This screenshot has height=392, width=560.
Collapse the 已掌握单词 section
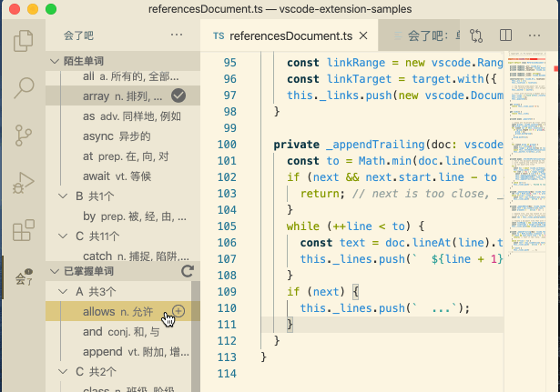(55, 271)
